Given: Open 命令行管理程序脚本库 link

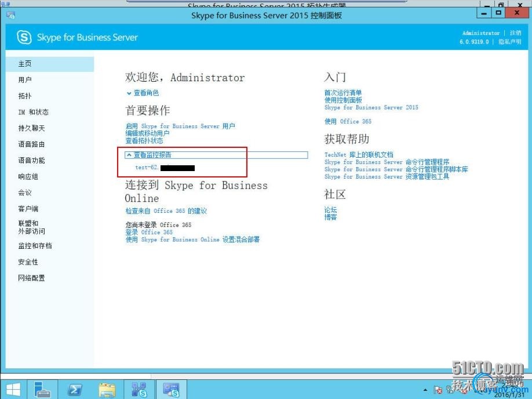Looking at the screenshot, I should tap(396, 169).
